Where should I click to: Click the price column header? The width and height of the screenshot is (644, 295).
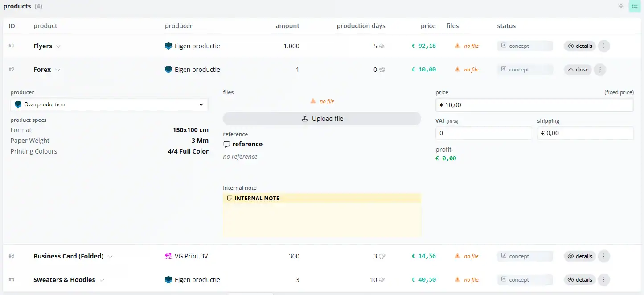click(x=428, y=26)
